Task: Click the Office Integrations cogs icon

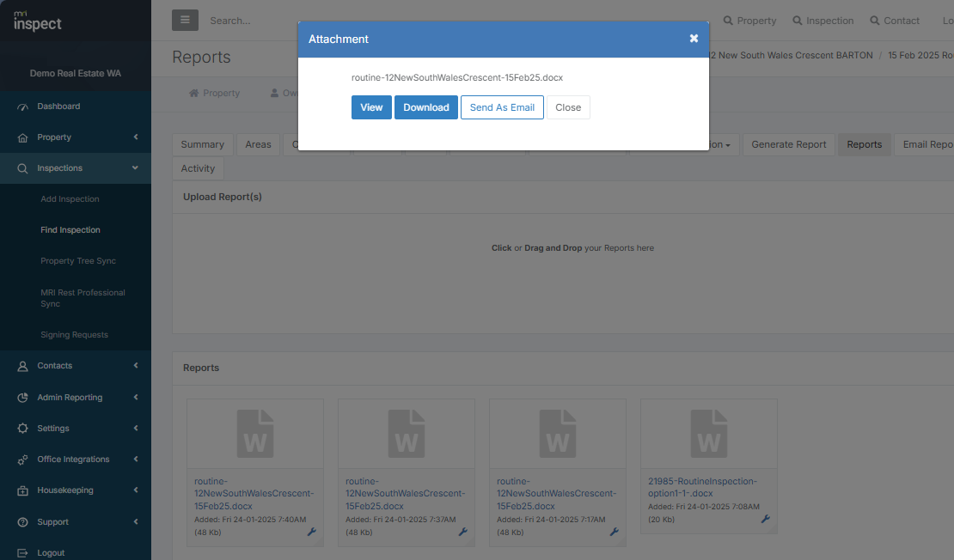Action: tap(22, 460)
